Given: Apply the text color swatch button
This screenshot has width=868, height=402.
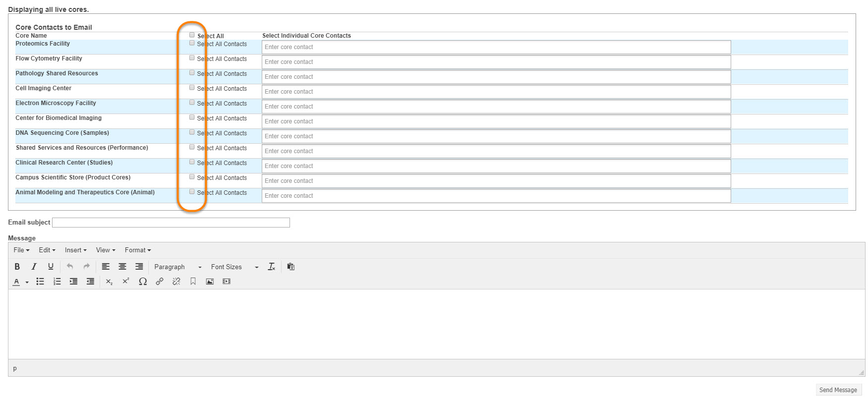Looking at the screenshot, I should point(16,282).
